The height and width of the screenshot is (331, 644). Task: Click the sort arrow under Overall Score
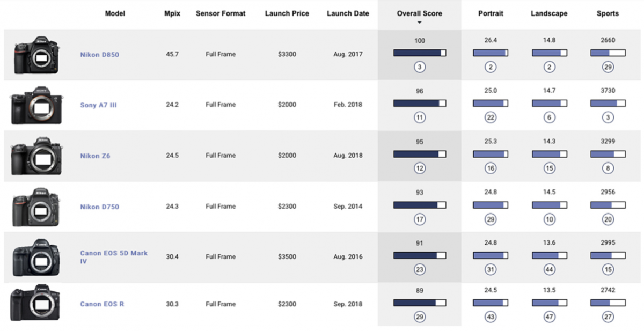coord(420,23)
